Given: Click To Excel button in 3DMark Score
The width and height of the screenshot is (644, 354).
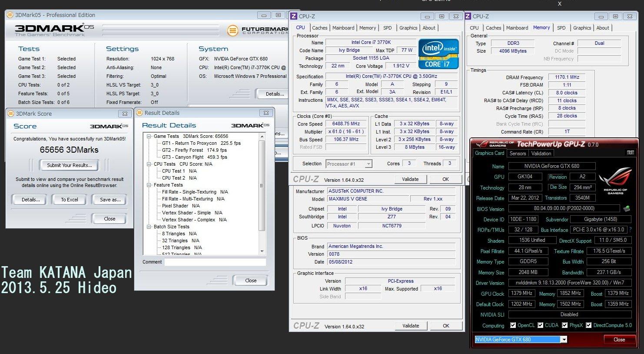Looking at the screenshot, I should point(70,200).
